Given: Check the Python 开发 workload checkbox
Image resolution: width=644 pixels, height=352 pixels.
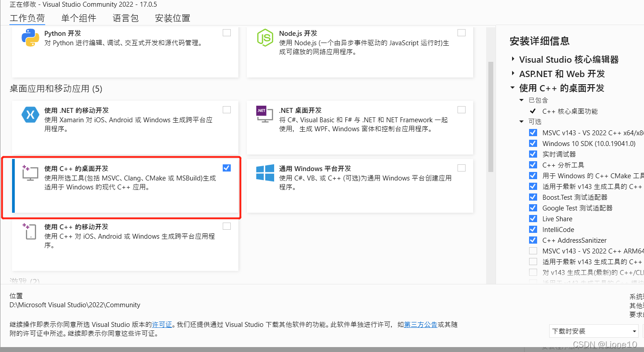Looking at the screenshot, I should pyautogui.click(x=227, y=33).
